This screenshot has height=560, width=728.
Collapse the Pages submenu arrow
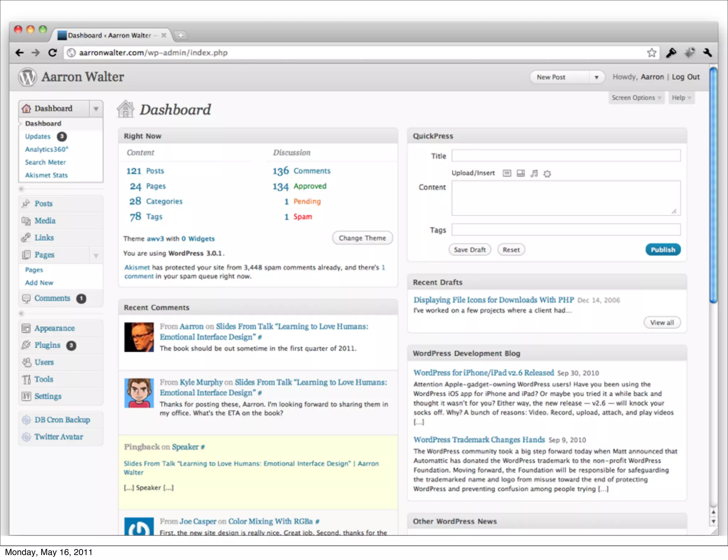96,255
